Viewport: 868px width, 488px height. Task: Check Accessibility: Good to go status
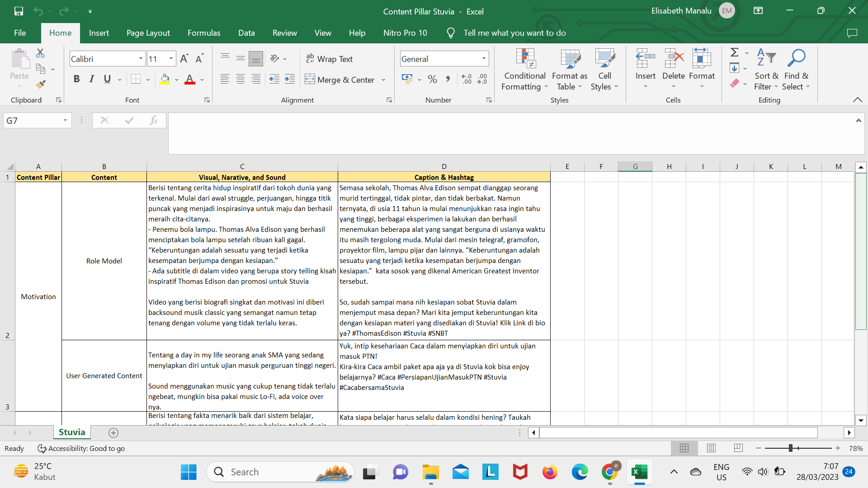point(81,448)
